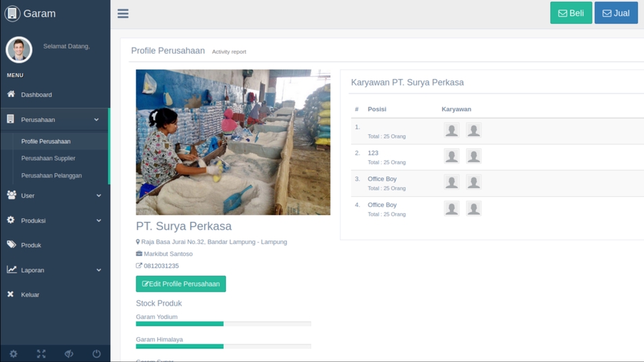Screen dimensions: 644x362
Task: Click the power icon in sidebar footer
Action: click(x=97, y=354)
